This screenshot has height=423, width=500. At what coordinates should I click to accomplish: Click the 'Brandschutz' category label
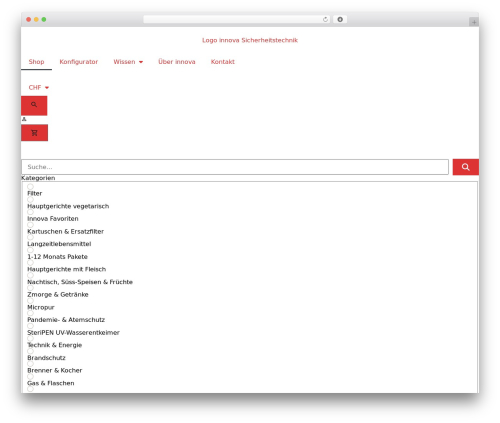[46, 358]
